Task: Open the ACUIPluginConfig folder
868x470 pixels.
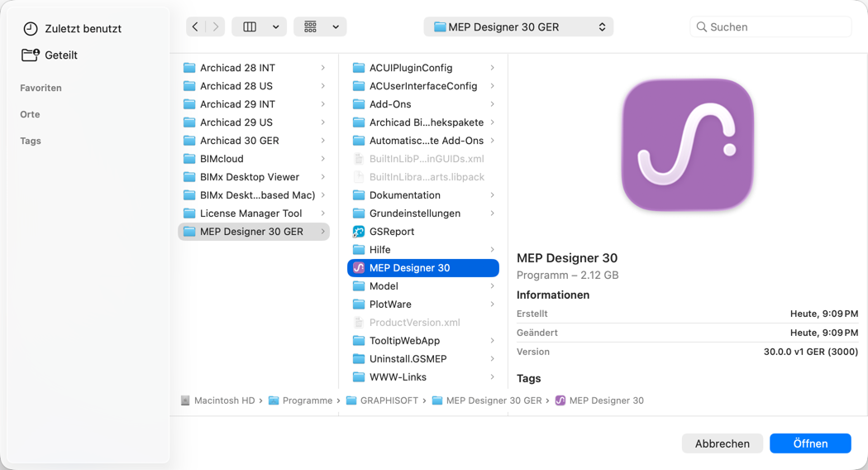Action: (x=423, y=68)
